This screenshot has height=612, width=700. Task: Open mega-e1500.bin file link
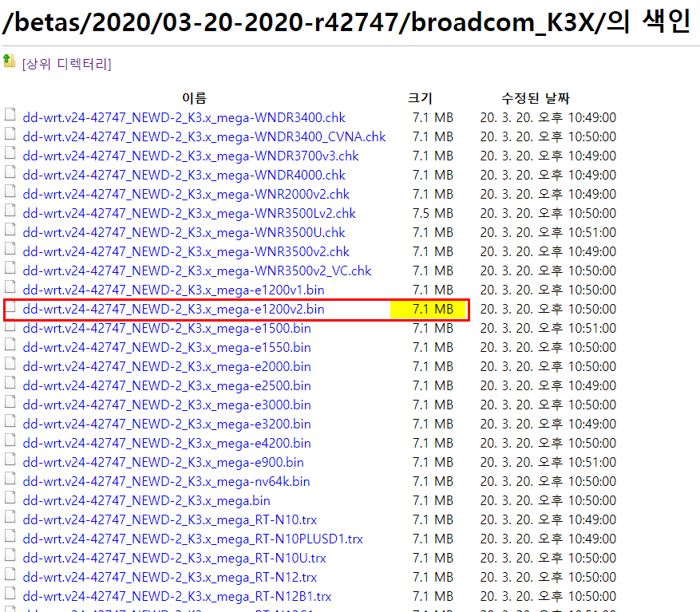tap(167, 329)
